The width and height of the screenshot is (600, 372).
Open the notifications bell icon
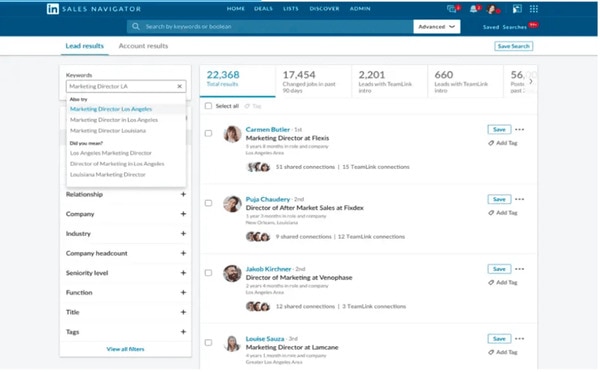tap(474, 9)
